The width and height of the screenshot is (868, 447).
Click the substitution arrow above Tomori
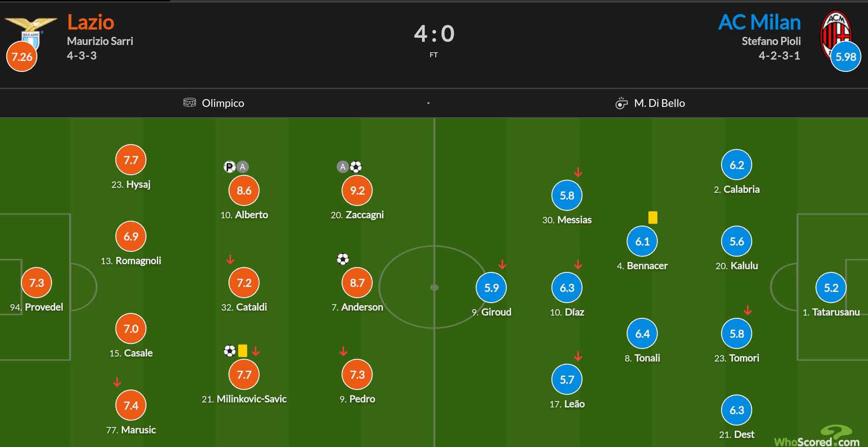(x=748, y=311)
